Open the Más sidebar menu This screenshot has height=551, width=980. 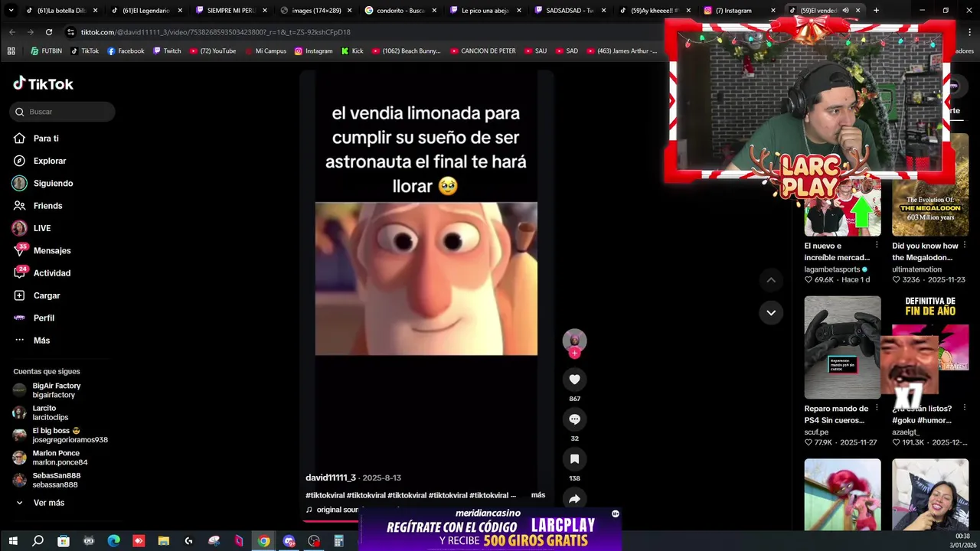31,341
